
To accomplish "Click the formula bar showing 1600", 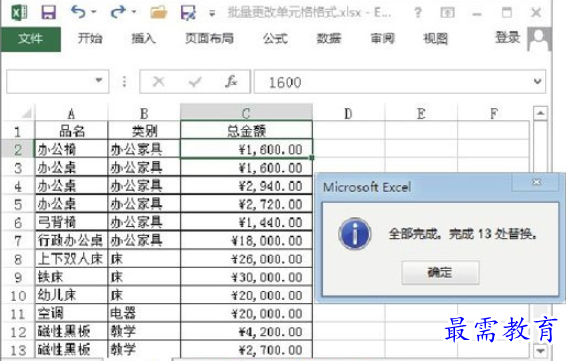I will tap(393, 82).
